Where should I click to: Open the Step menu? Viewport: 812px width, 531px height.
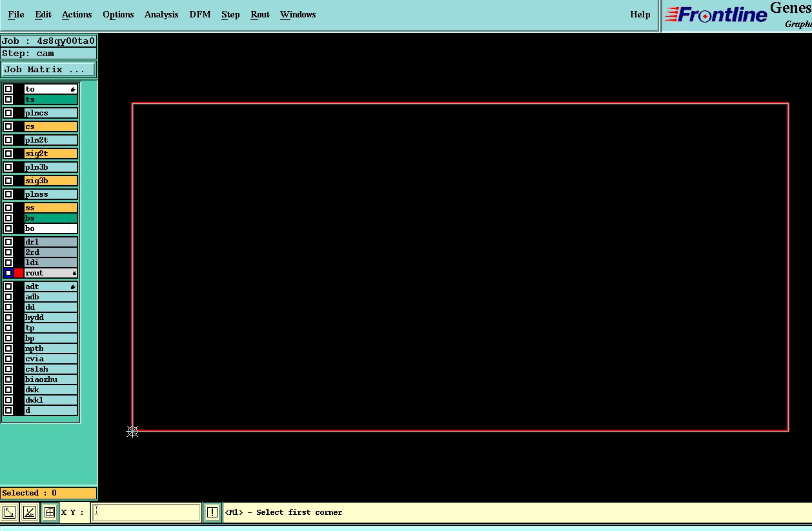[230, 14]
